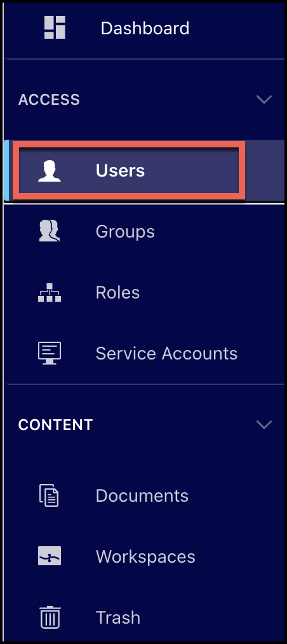The height and width of the screenshot is (644, 287).
Task: Click the Service Accounts monitor icon
Action: [50, 353]
